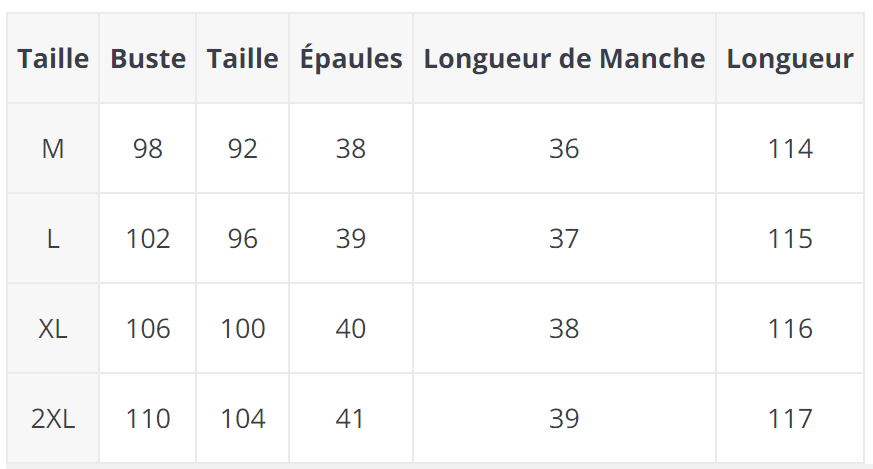Select waist value 96 for size L

coord(243,239)
